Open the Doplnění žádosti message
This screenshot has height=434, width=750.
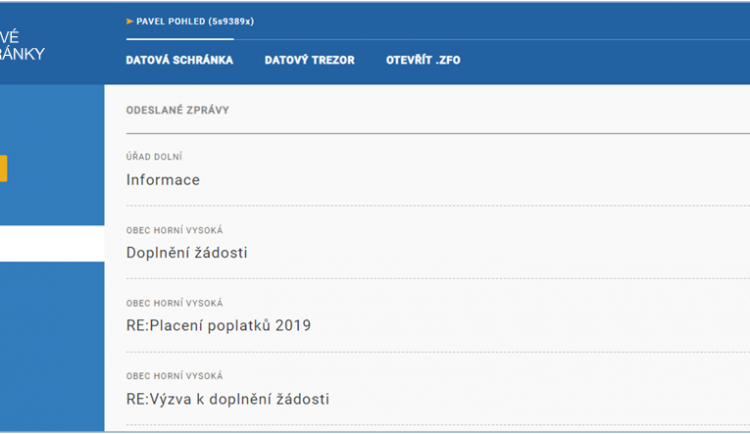point(186,252)
